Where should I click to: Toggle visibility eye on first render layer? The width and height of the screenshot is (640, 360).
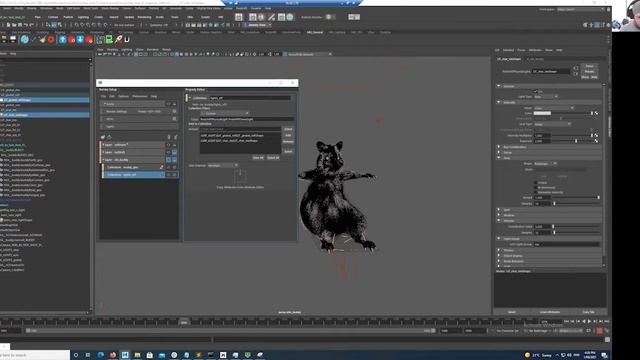point(168,145)
